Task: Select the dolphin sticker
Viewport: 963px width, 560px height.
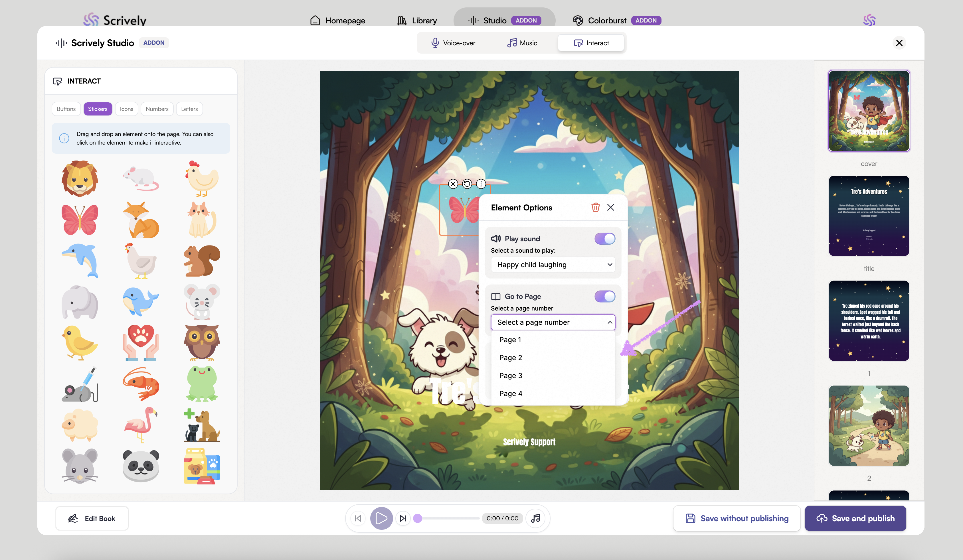Action: (x=80, y=261)
